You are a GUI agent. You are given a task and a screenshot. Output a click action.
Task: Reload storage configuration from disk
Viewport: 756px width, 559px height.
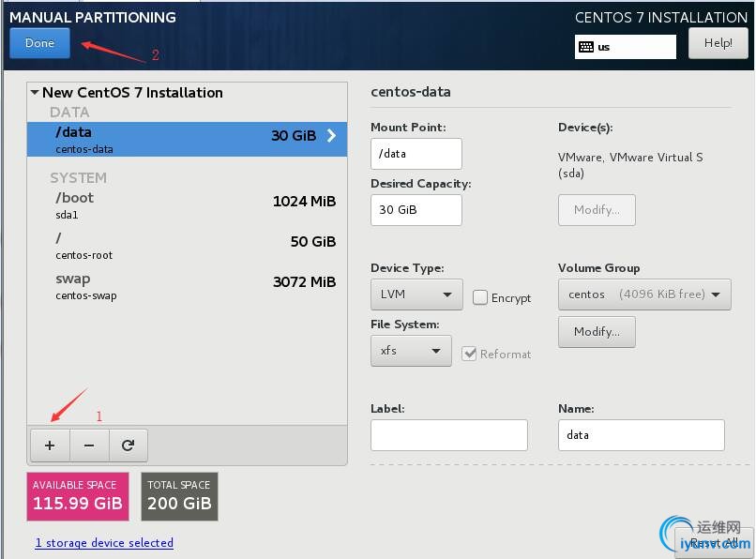[128, 446]
